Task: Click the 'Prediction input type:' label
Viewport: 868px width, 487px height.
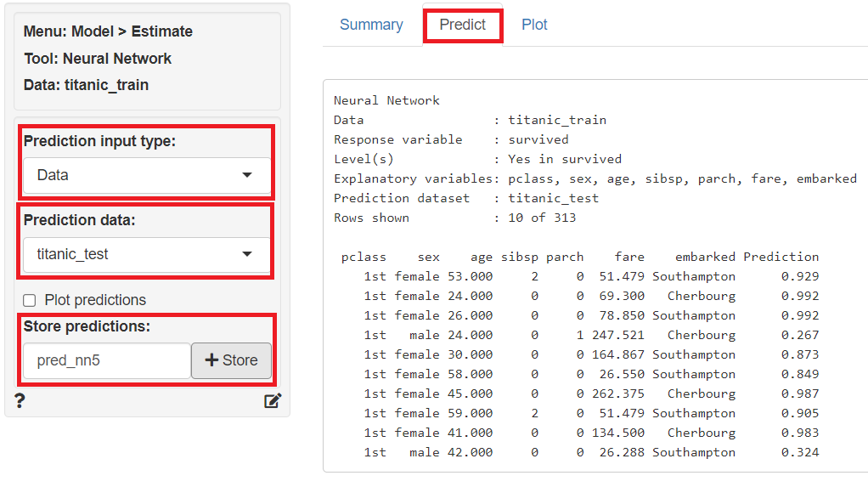Action: point(99,141)
